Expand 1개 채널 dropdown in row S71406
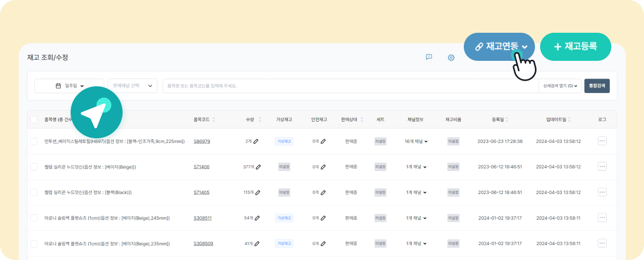This screenshot has height=260, width=644. (417, 167)
